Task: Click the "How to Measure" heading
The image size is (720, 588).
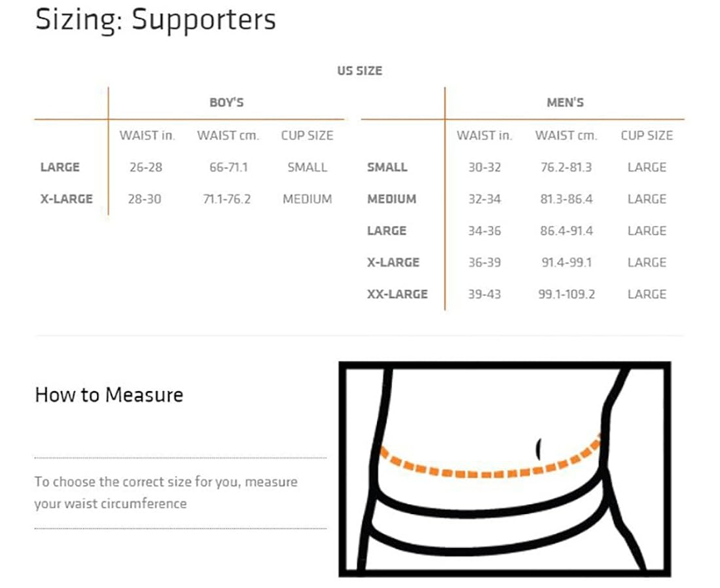Action: coord(109,395)
